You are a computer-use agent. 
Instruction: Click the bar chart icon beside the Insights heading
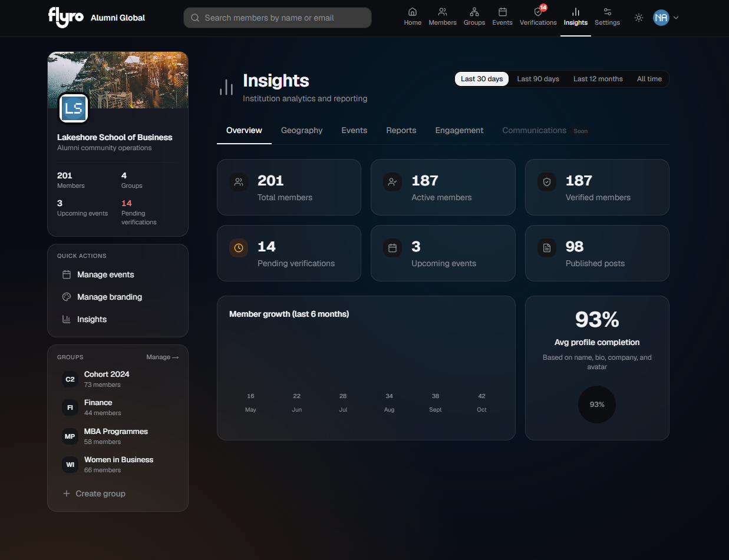tap(226, 88)
